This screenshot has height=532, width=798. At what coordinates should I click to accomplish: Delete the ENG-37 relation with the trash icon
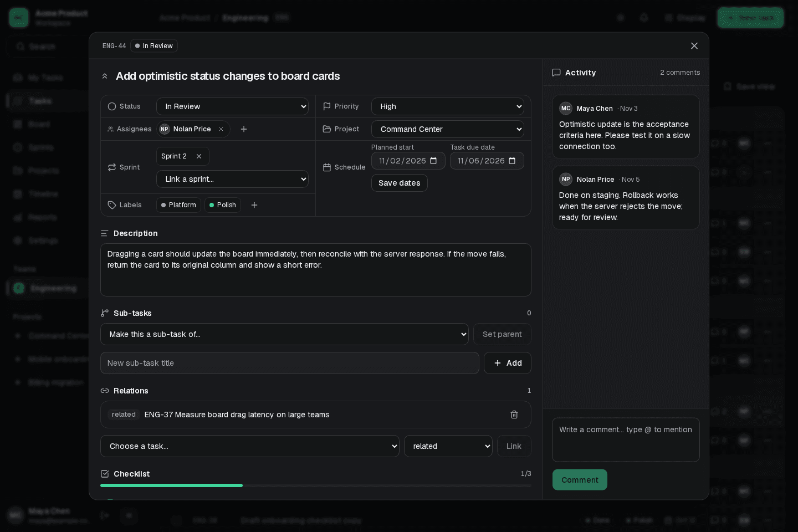pyautogui.click(x=514, y=415)
